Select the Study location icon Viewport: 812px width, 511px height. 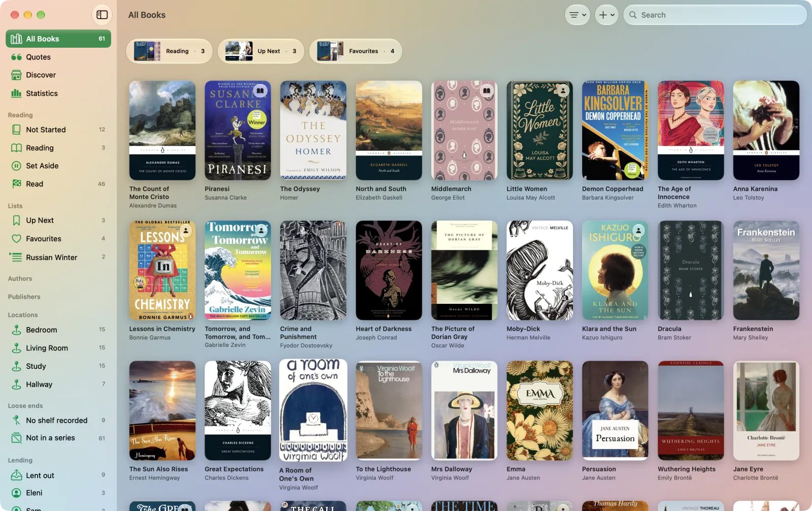coord(17,366)
